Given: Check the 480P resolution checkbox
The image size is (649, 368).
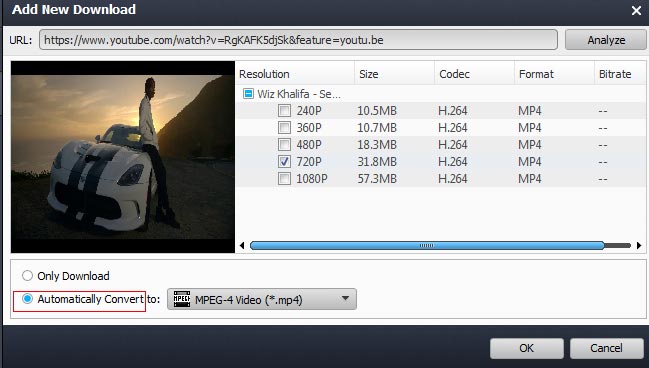Looking at the screenshot, I should tap(284, 144).
